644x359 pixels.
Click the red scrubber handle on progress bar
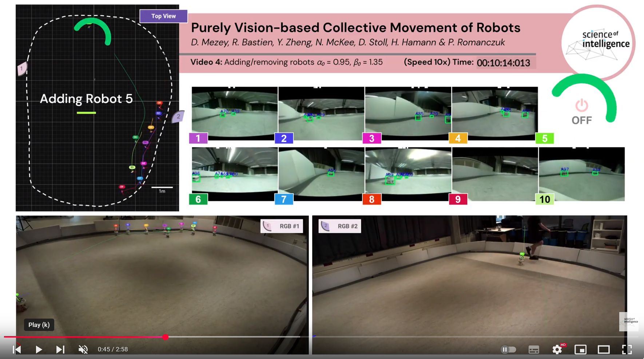pos(166,337)
